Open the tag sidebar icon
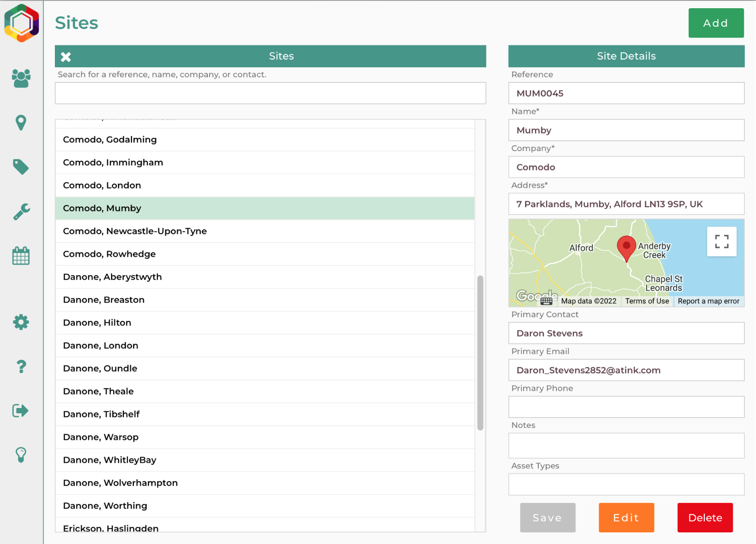Screen dimensions: 756x544 click(21, 167)
